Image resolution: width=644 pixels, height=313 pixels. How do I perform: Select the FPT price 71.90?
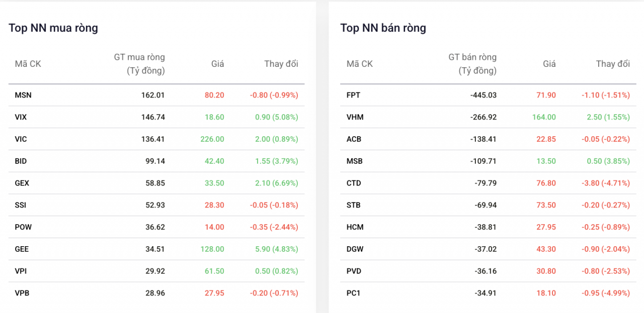546,95
